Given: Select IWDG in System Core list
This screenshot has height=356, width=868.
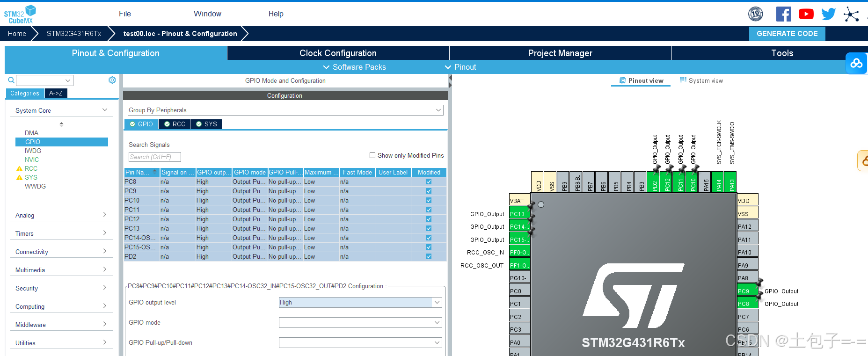Looking at the screenshot, I should click(x=33, y=151).
